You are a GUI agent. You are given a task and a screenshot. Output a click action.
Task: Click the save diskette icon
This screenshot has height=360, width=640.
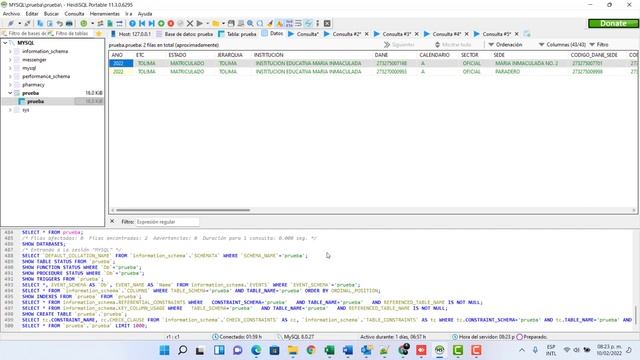(231, 23)
